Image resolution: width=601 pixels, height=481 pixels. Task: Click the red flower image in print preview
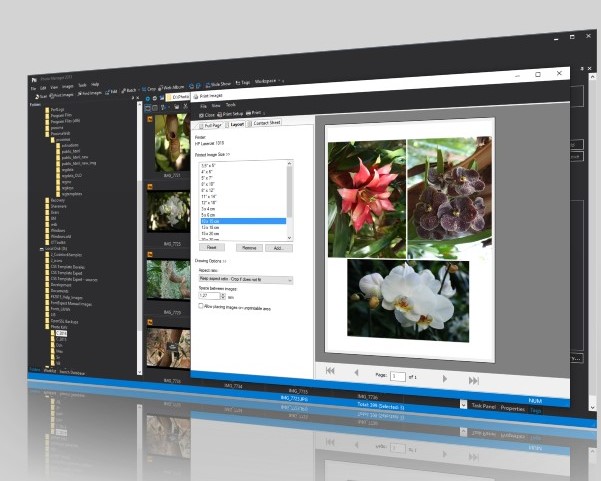click(367, 199)
